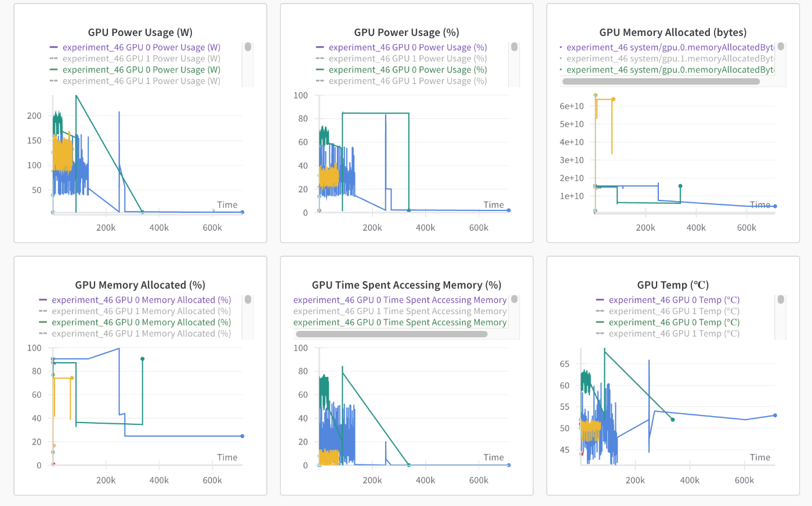
Task: Click legend scrollbar in GPU Memory Allocated (%) panel
Action: click(x=248, y=300)
